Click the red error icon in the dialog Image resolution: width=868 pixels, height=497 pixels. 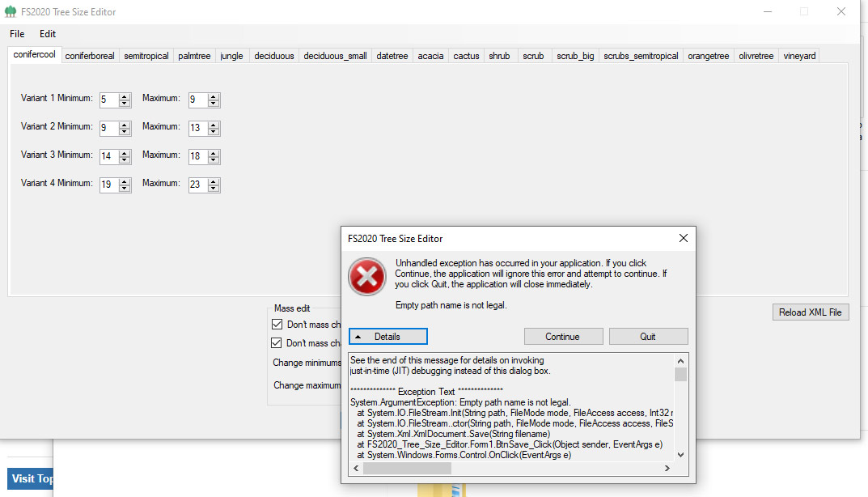pos(366,276)
